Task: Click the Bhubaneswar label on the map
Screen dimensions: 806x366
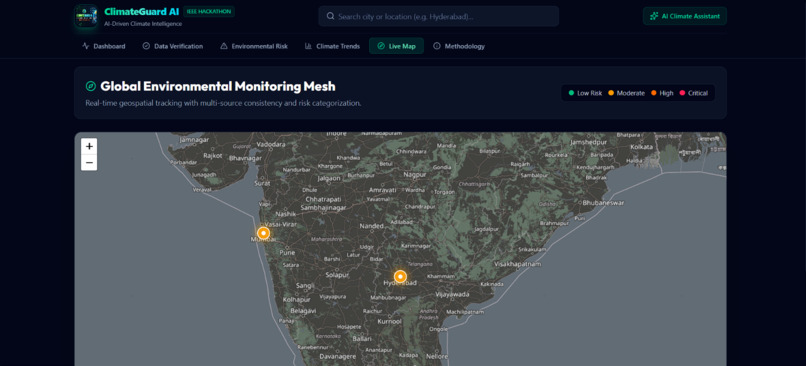Action: tap(602, 203)
